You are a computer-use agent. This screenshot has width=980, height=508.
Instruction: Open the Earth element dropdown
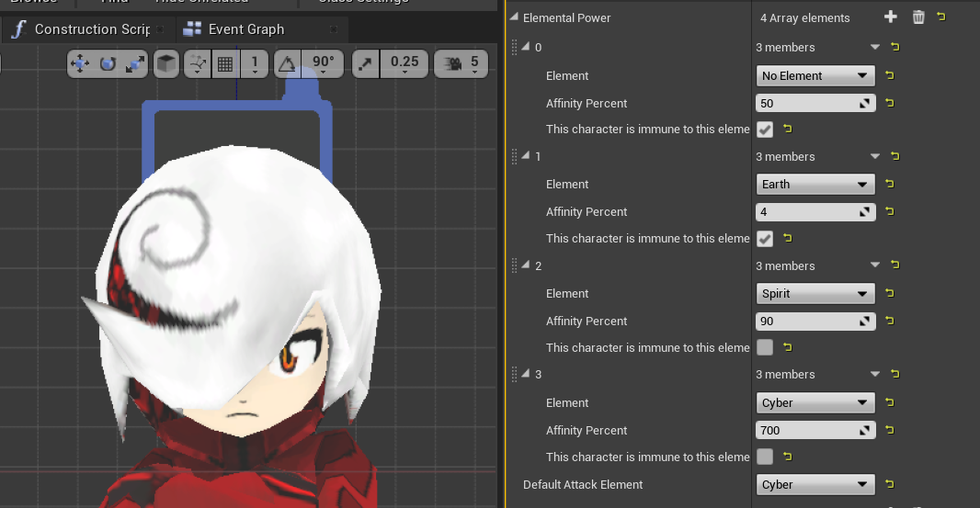click(815, 185)
